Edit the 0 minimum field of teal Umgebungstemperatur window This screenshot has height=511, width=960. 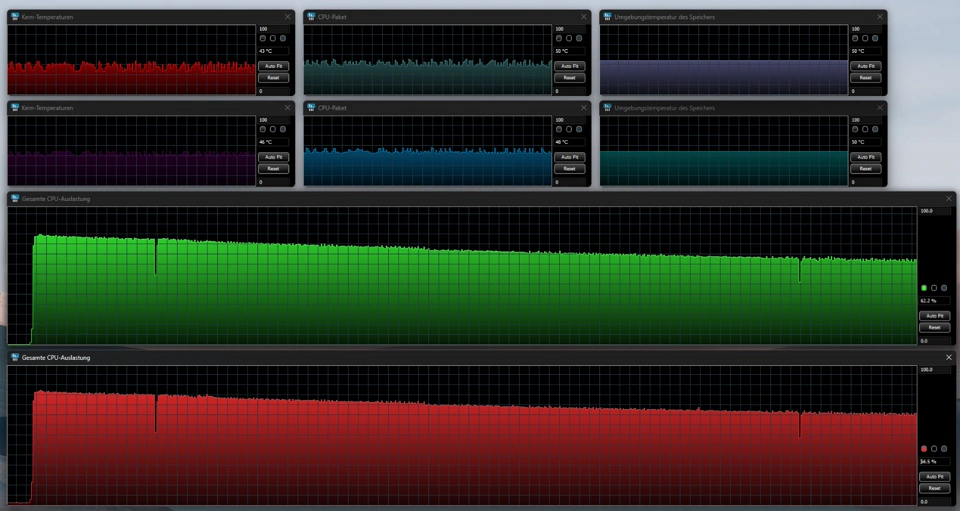point(866,182)
